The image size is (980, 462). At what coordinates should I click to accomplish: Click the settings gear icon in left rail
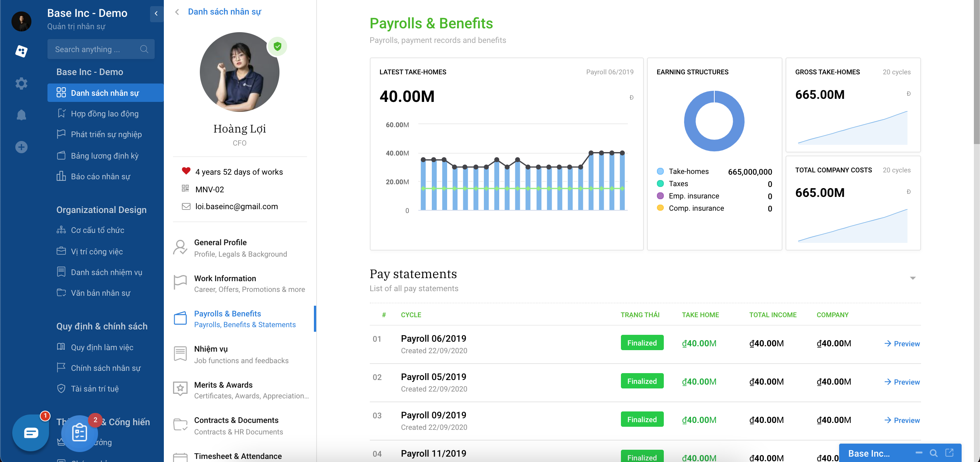pyautogui.click(x=21, y=83)
